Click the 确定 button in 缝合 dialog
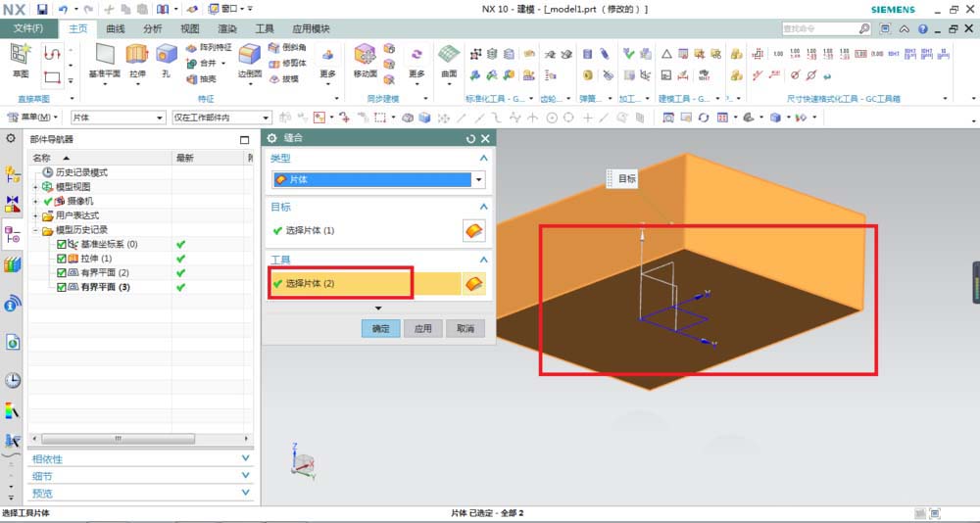Screen dimensions: 980x523 (x=380, y=329)
